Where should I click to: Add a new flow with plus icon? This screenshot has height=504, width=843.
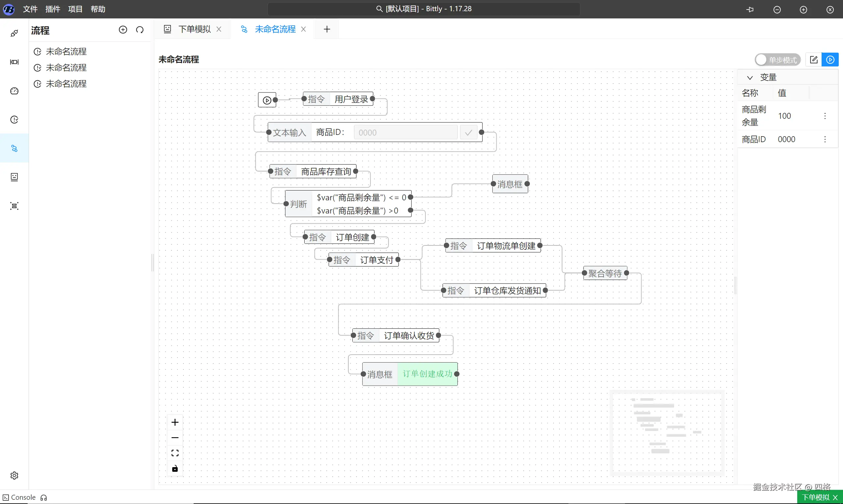tap(123, 30)
